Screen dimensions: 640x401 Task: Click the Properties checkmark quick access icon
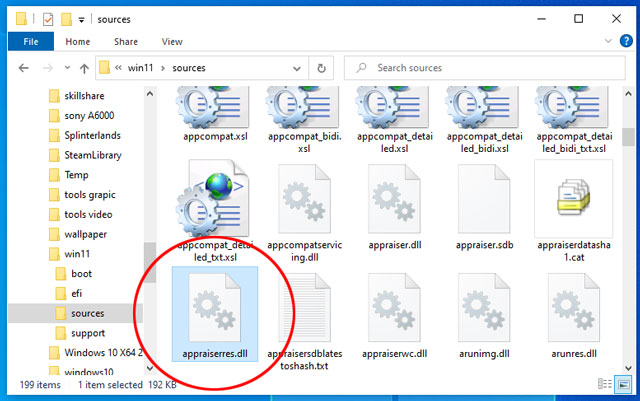[48, 19]
